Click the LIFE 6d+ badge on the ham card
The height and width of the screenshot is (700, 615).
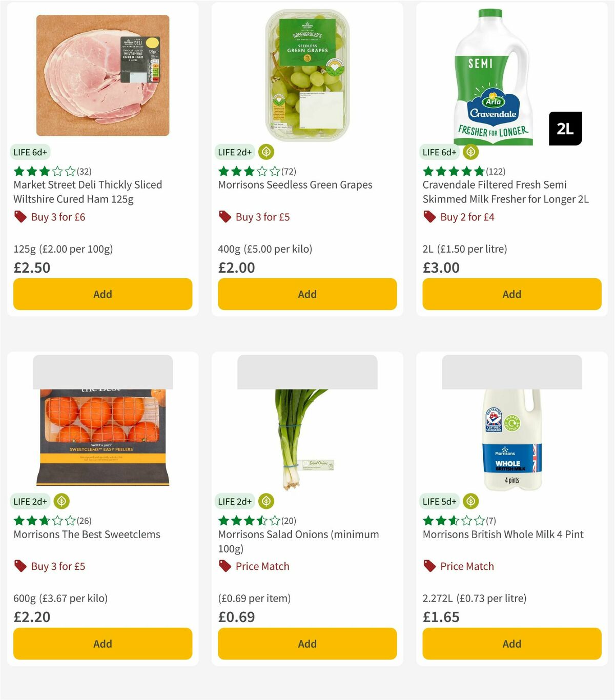(x=30, y=152)
